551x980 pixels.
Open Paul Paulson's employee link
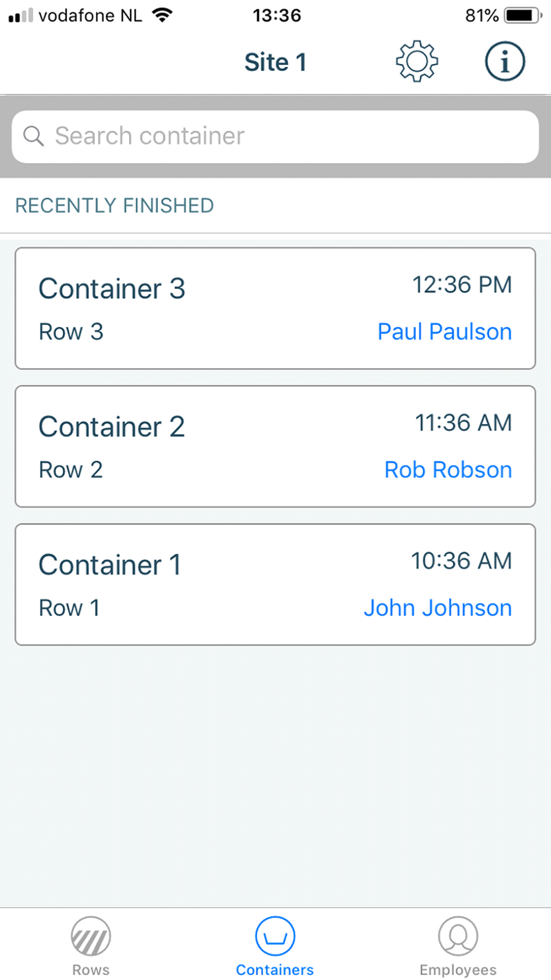coord(445,332)
